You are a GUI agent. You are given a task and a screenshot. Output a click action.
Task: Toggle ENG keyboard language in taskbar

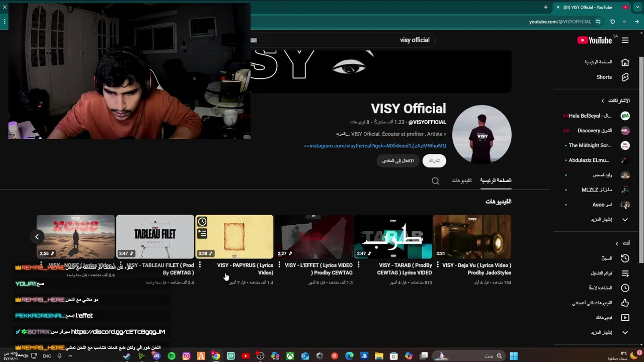pos(47,356)
